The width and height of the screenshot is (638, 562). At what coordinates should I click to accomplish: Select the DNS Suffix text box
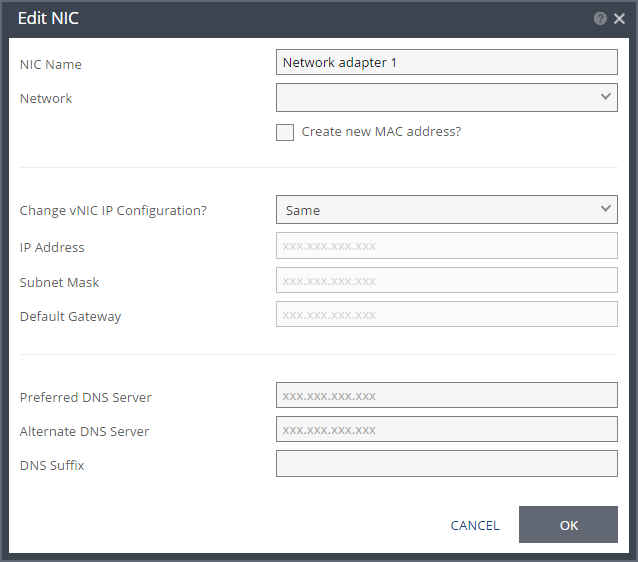pos(447,463)
